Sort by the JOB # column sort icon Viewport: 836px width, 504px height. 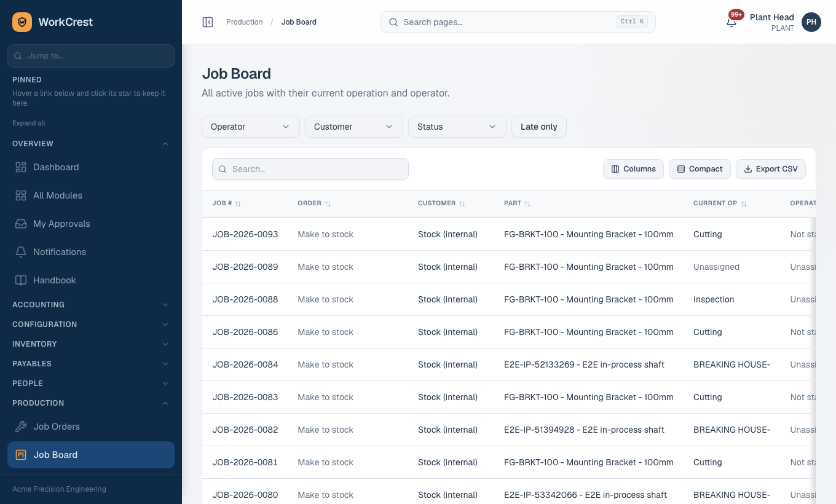coord(238,203)
